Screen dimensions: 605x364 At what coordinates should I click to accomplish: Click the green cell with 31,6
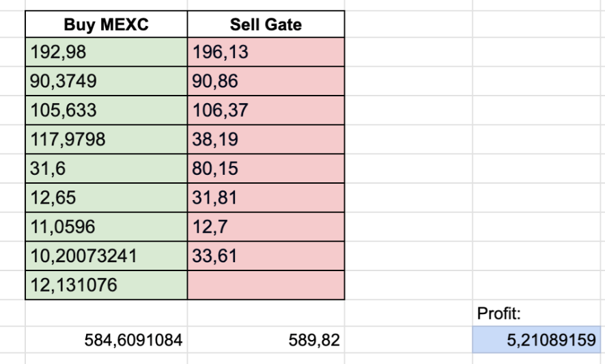pyautogui.click(x=106, y=169)
